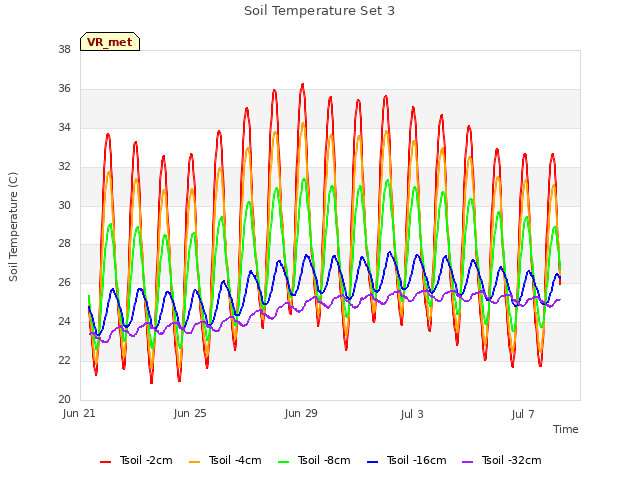
Task: Click the 34 y-axis tick label
Action: (x=64, y=127)
